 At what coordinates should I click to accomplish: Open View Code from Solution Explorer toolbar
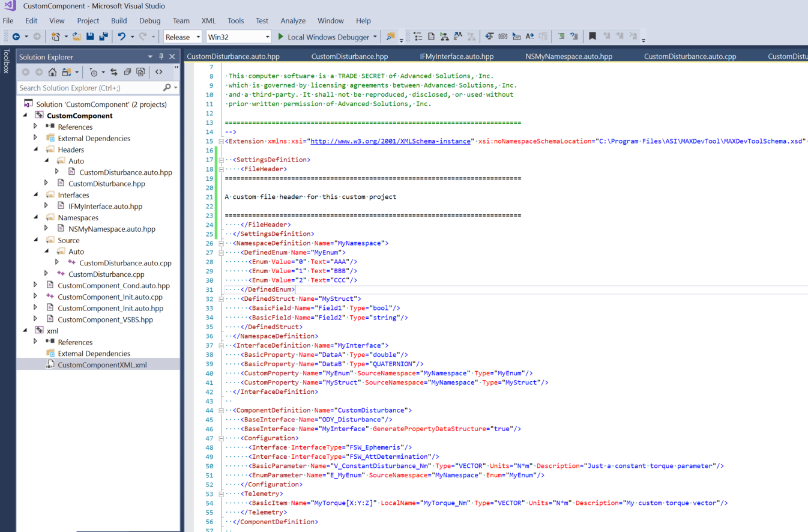[x=158, y=71]
